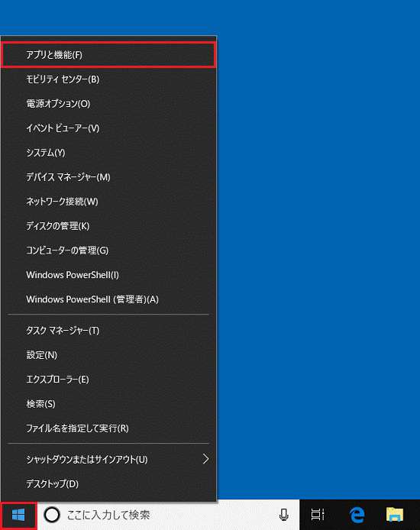This screenshot has height=530, width=420.
Task: Open Task View from the taskbar
Action: click(x=317, y=515)
